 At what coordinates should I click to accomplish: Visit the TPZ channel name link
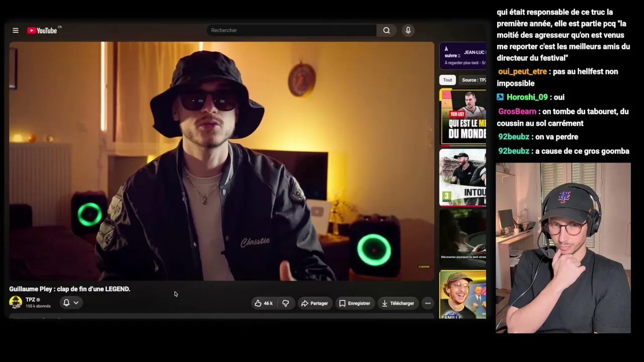coord(30,300)
